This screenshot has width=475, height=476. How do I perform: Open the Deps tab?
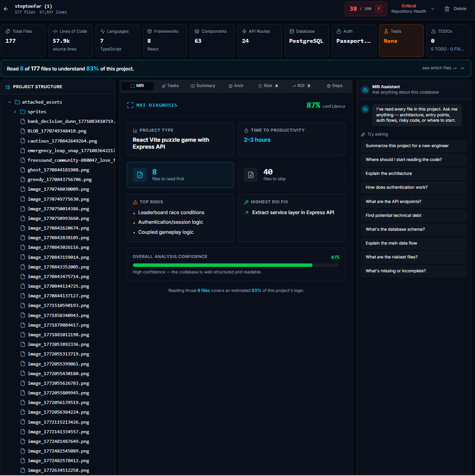click(x=334, y=86)
